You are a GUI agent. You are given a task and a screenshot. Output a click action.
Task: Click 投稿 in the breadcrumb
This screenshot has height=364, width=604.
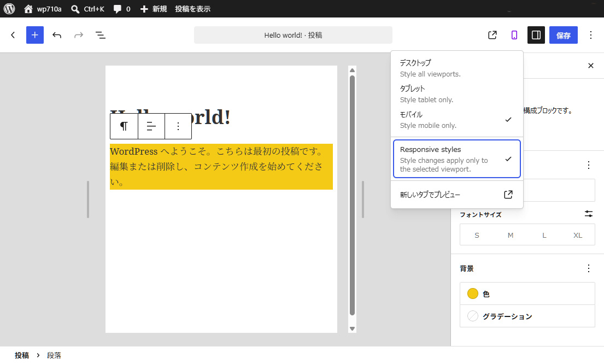pos(21,355)
